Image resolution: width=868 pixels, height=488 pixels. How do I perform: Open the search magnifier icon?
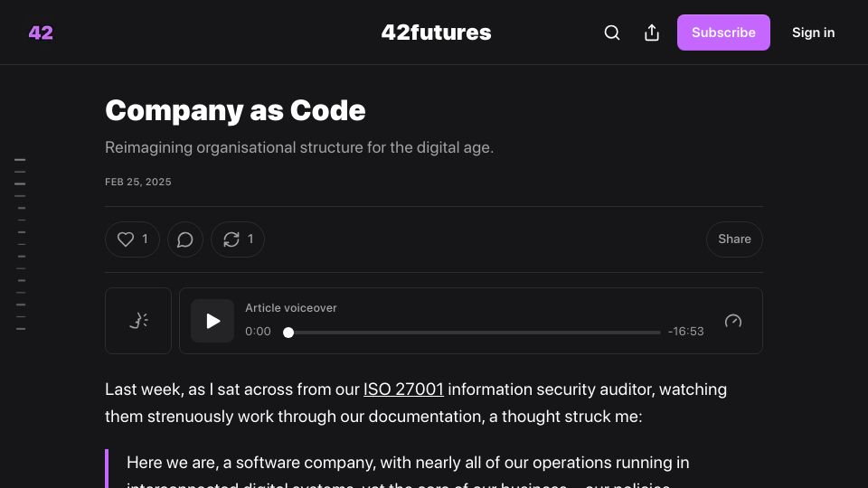(x=612, y=33)
